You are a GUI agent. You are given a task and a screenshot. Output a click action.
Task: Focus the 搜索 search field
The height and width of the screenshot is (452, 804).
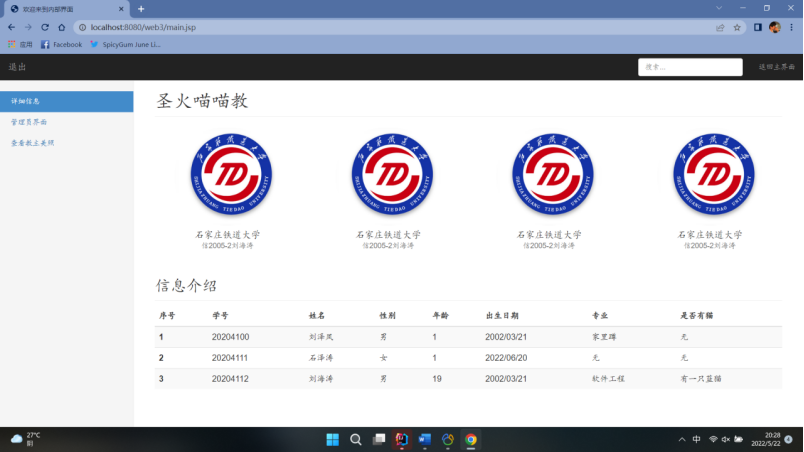pyautogui.click(x=690, y=67)
